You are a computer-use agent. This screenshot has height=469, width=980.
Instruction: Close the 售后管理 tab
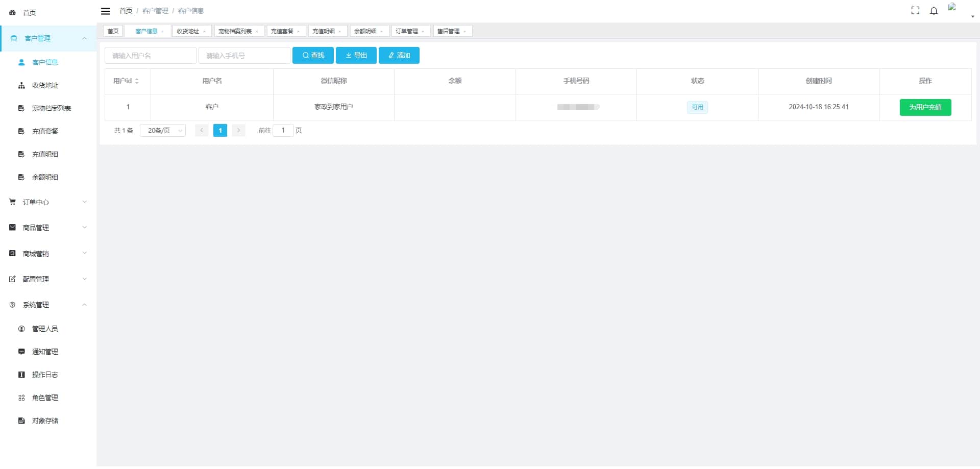tap(465, 32)
